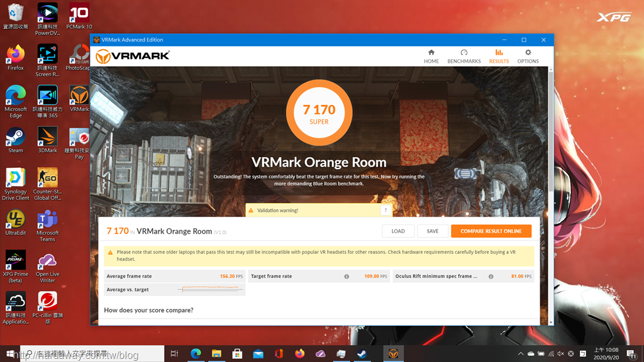Open the Mail app on taskbar

pos(258,353)
